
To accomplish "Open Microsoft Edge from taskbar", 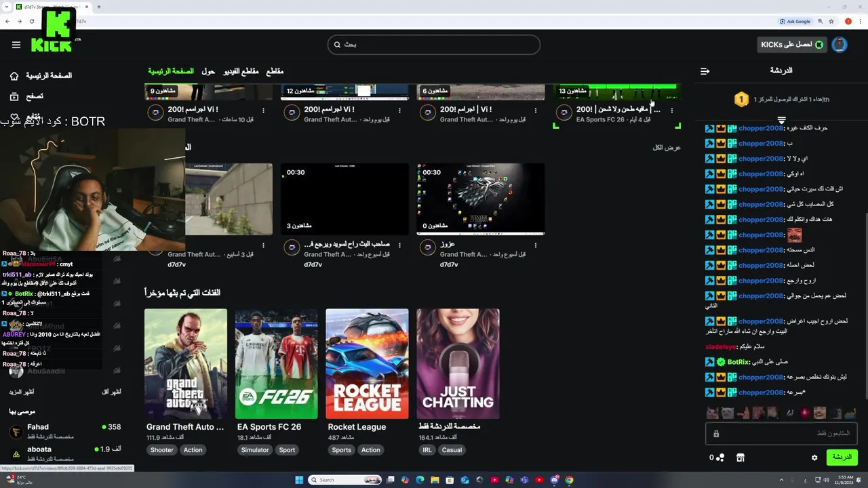I will 420,480.
